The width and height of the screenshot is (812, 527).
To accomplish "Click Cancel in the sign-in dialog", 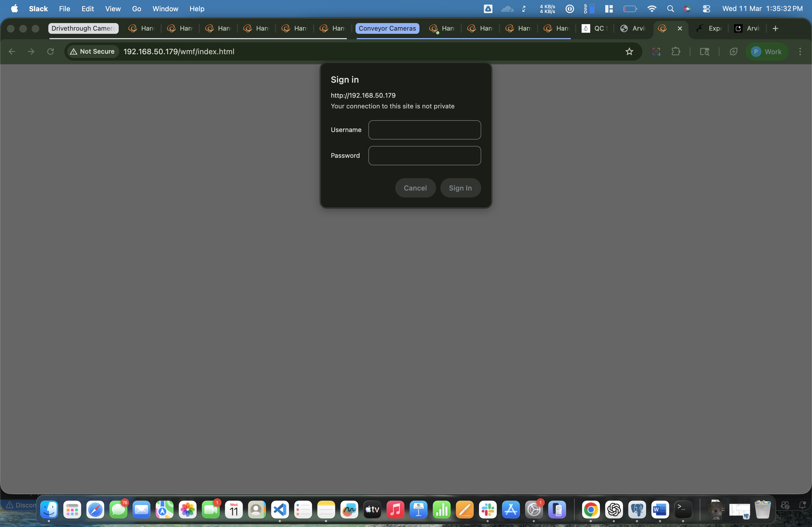I will tap(415, 188).
